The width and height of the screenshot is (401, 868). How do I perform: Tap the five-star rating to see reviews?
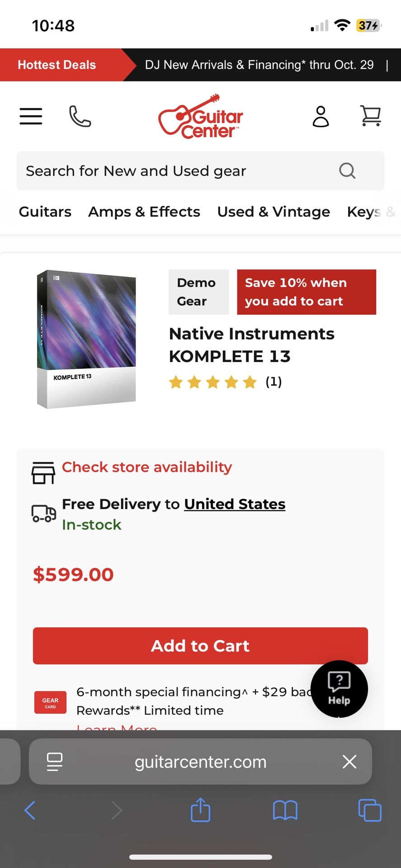point(213,382)
